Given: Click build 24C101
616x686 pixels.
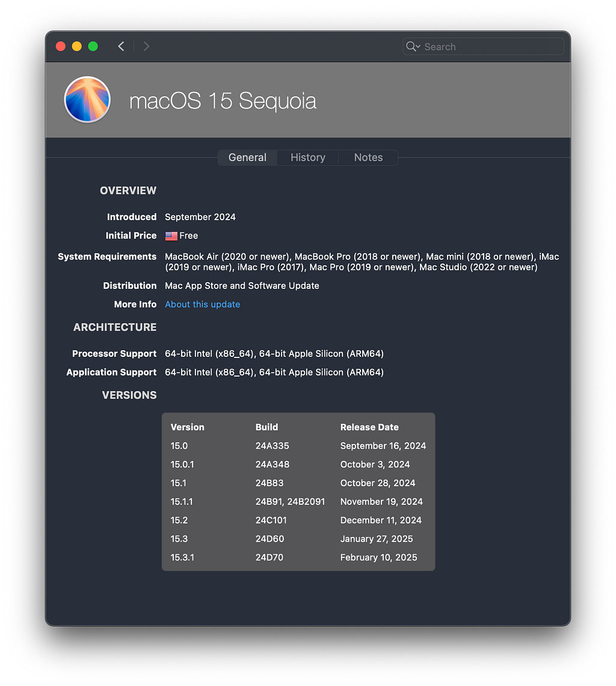Looking at the screenshot, I should 271,520.
